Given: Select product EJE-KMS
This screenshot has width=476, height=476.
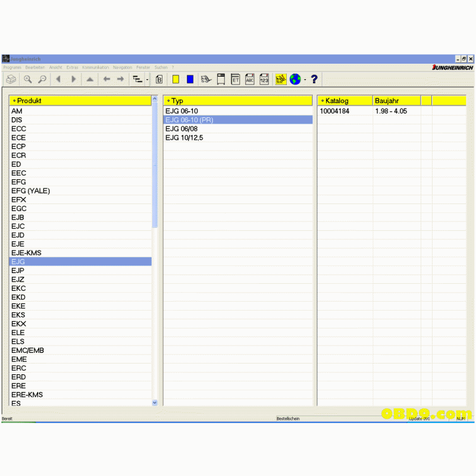Looking at the screenshot, I should (80, 253).
